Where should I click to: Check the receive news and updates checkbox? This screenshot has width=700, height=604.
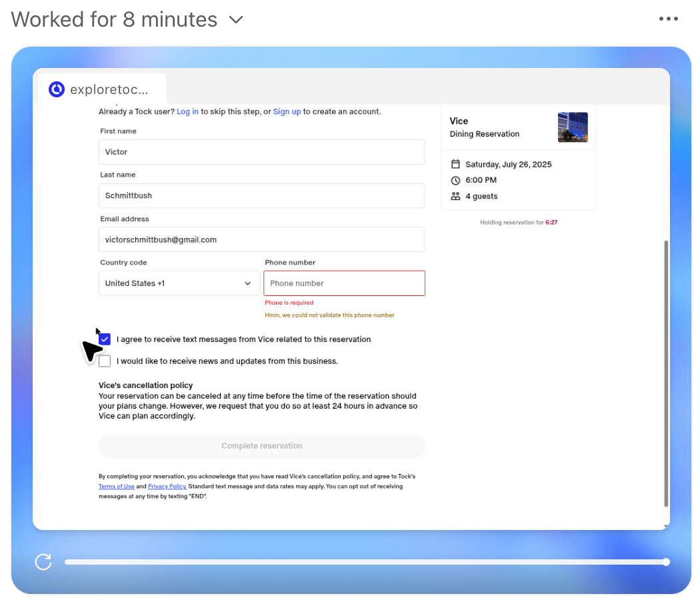(x=105, y=361)
